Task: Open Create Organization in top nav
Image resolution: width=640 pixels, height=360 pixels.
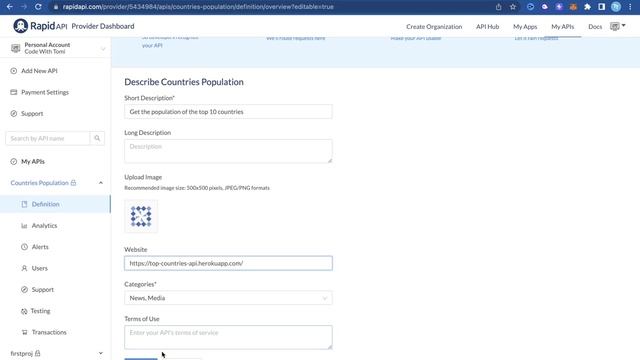Action: pyautogui.click(x=434, y=27)
